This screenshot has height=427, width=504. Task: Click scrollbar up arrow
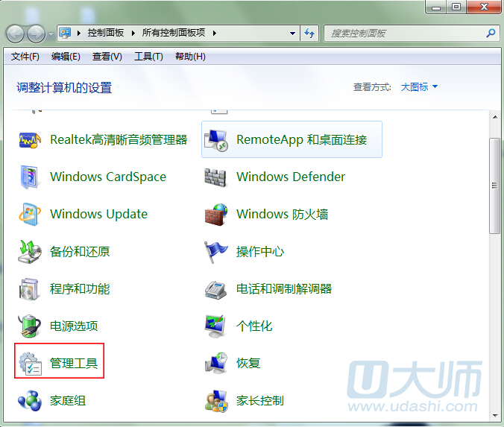click(x=495, y=117)
